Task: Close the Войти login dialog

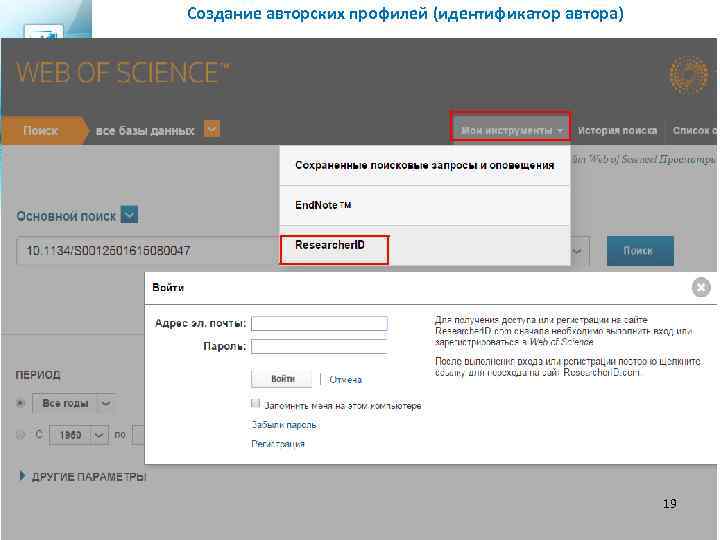Action: (701, 287)
